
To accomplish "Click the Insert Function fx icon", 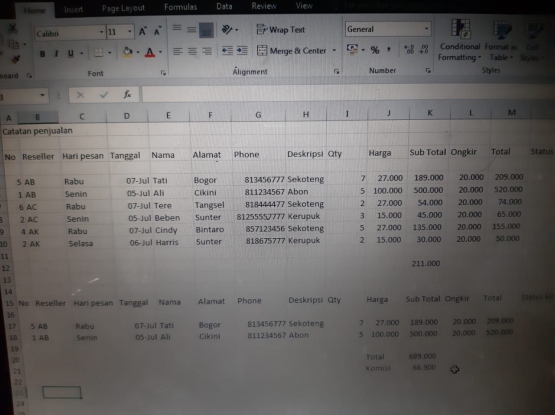I will tap(127, 95).
